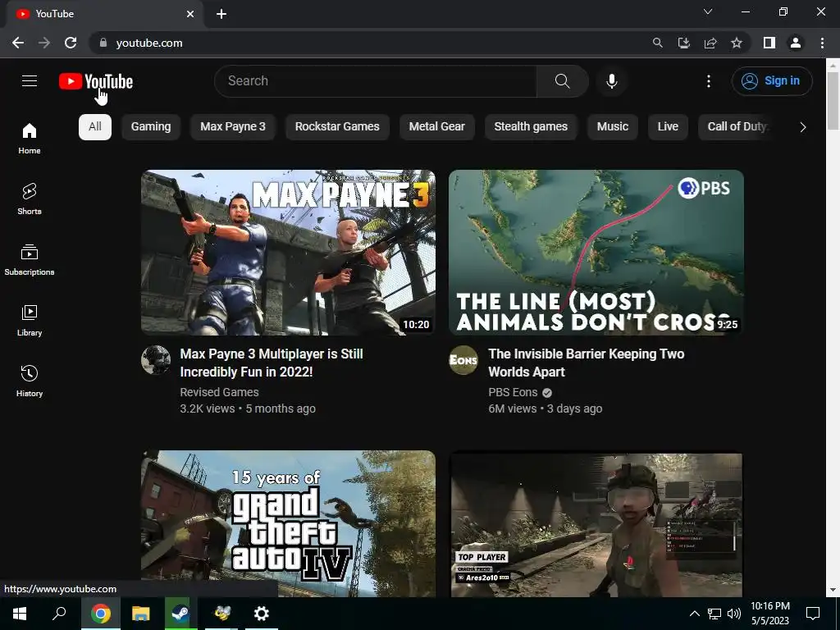Image resolution: width=840 pixels, height=630 pixels.
Task: Open Library in sidebar
Action: pos(30,321)
